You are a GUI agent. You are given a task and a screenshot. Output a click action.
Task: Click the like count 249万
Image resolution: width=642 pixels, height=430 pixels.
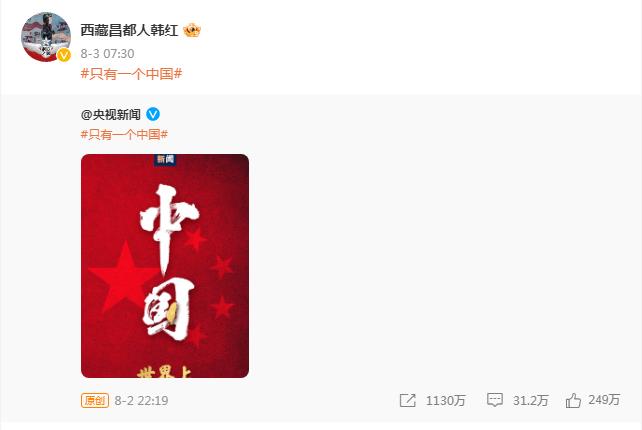pyautogui.click(x=604, y=400)
